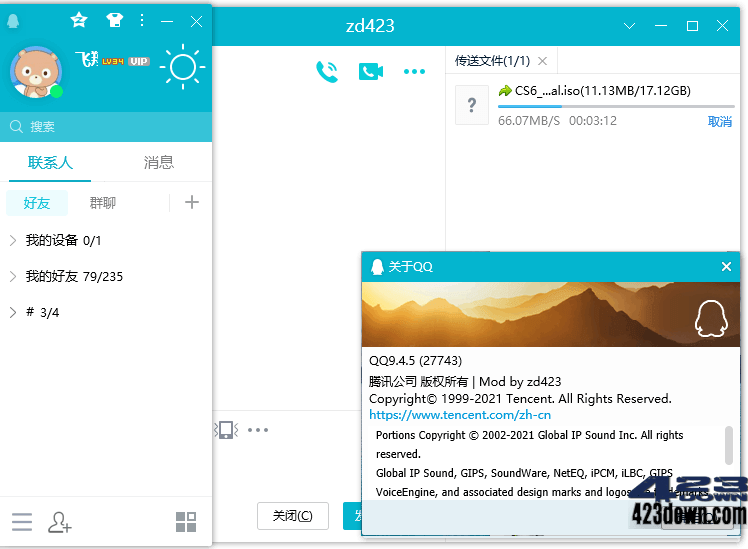Click the window shake icon in chat toolbar
This screenshot has height=549, width=748.
coord(227,430)
